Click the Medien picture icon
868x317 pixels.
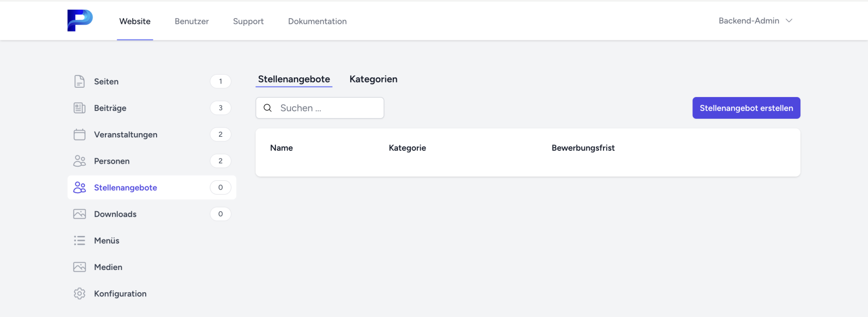pos(80,267)
